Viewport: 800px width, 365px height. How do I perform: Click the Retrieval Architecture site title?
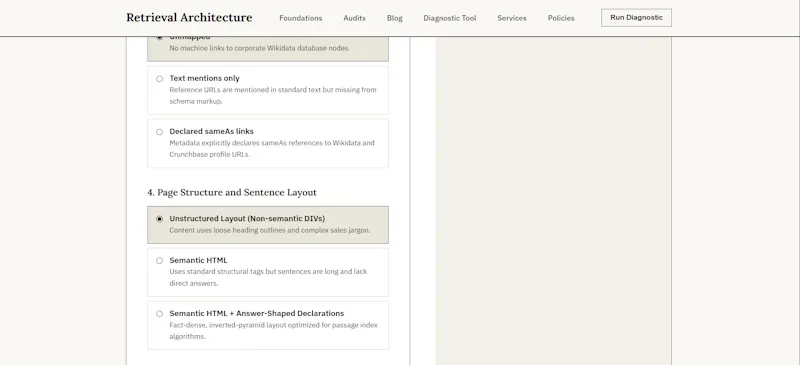(x=189, y=17)
